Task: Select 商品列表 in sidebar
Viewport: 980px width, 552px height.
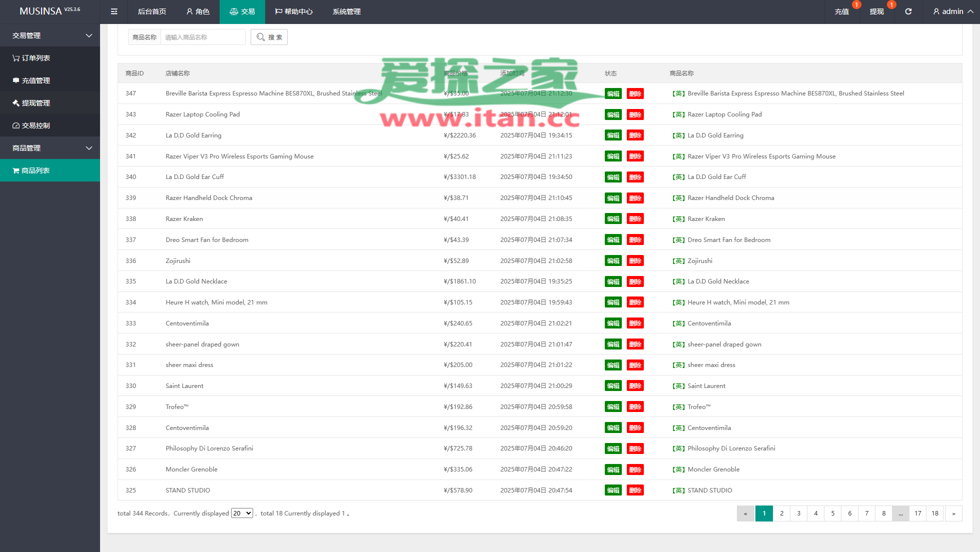Action: click(35, 170)
